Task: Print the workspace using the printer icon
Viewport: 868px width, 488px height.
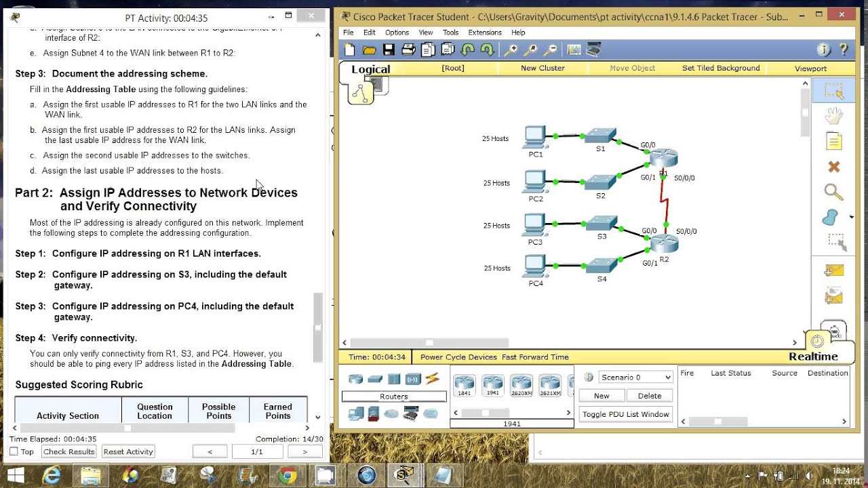Action: click(408, 49)
